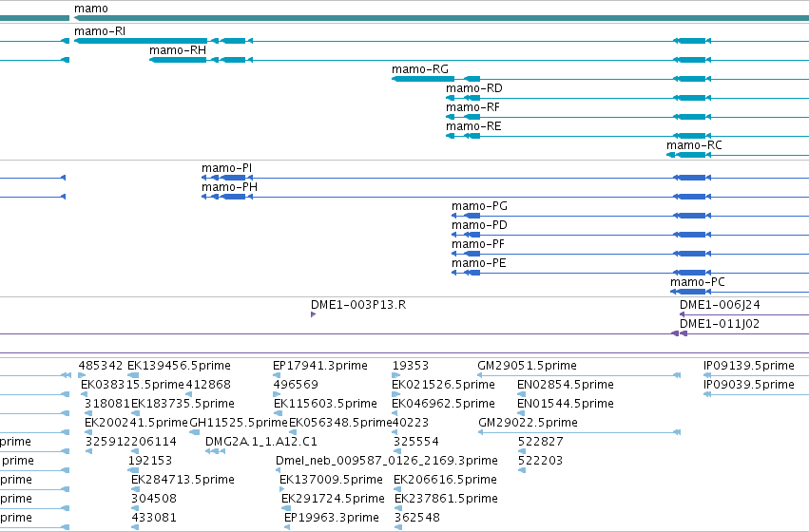This screenshot has width=809, height=532.
Task: Click the EK046962.5prime EST label
Action: [444, 404]
